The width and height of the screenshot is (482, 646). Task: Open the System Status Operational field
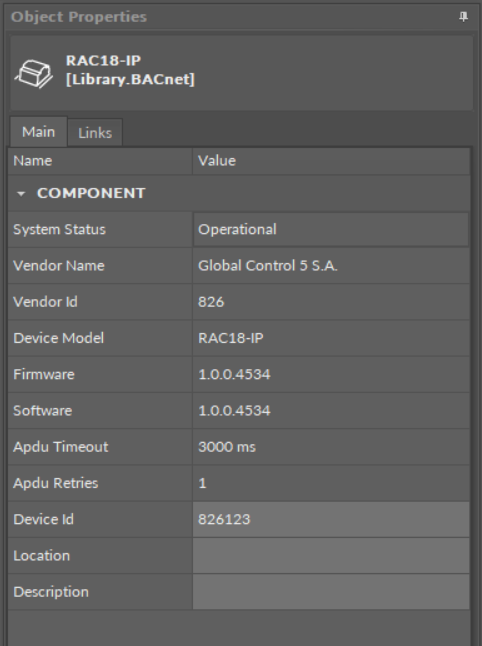pos(331,229)
